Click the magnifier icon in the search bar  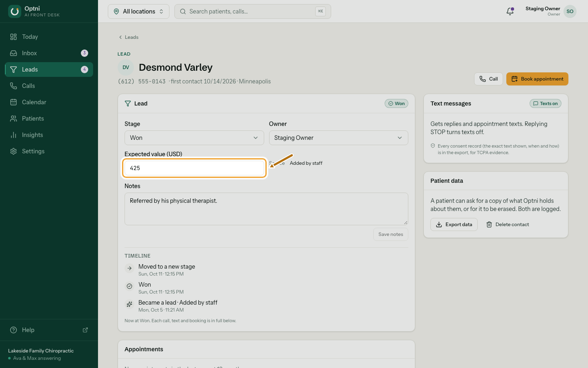[183, 11]
